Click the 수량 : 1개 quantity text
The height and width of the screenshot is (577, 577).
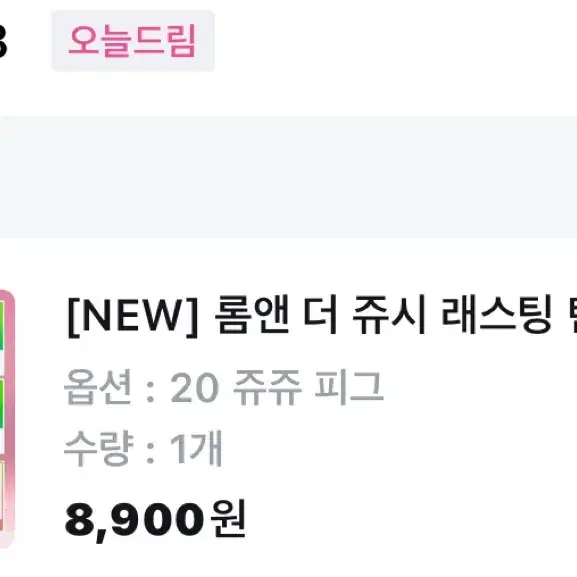click(x=143, y=448)
